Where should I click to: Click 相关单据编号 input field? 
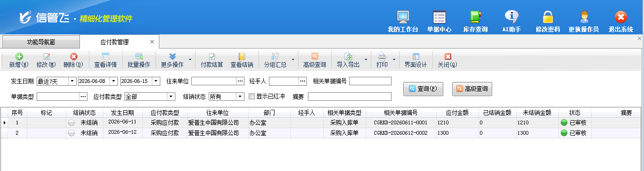[370, 81]
